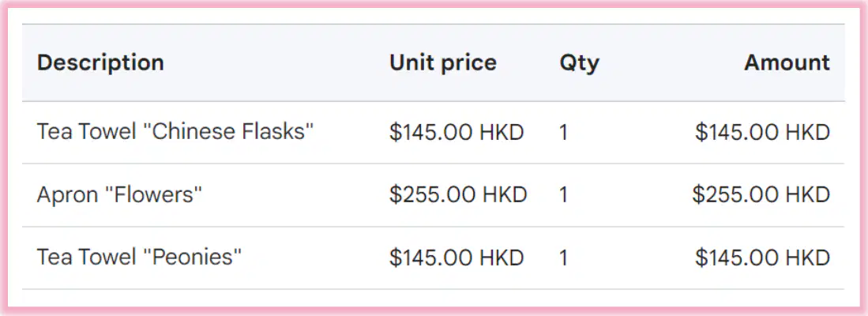Click unit price of Chinese Flasks tea towel
This screenshot has height=316, width=868.
[x=457, y=132]
